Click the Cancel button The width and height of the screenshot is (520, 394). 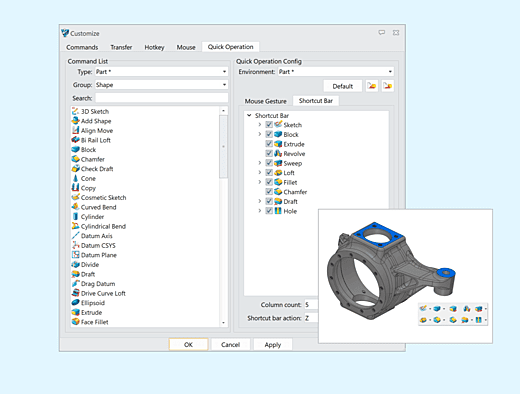pos(230,345)
